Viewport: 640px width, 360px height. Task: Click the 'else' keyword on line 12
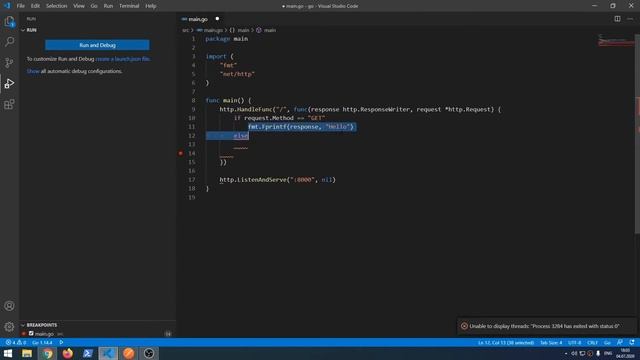coord(240,136)
